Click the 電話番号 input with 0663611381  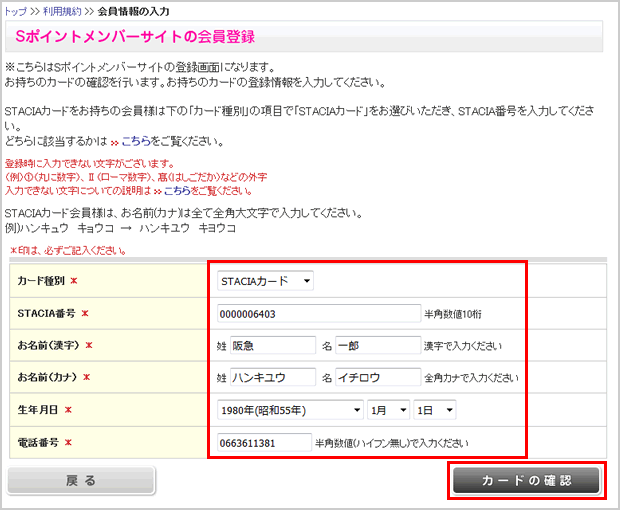[264, 442]
